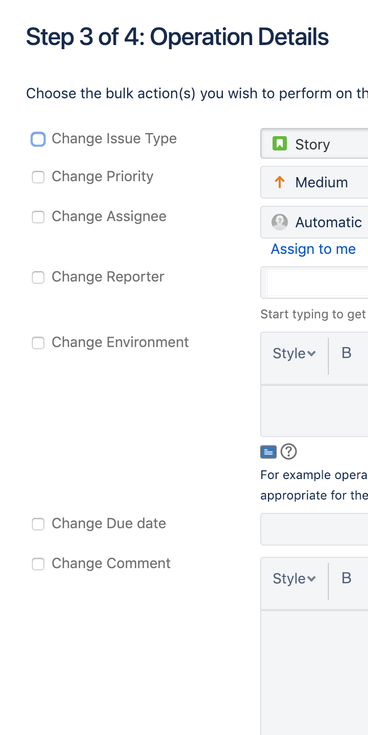Open the Story issue type dropdown
This screenshot has height=735, width=368.
[314, 143]
